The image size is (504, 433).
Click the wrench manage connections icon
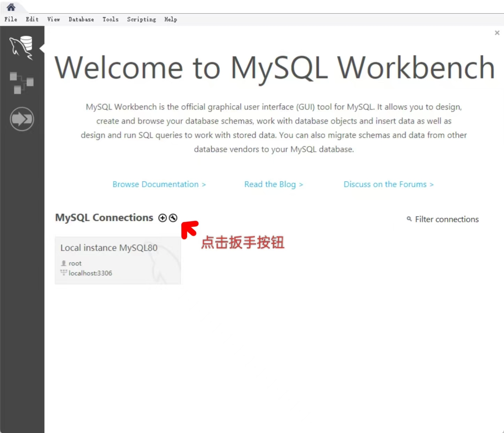click(173, 218)
